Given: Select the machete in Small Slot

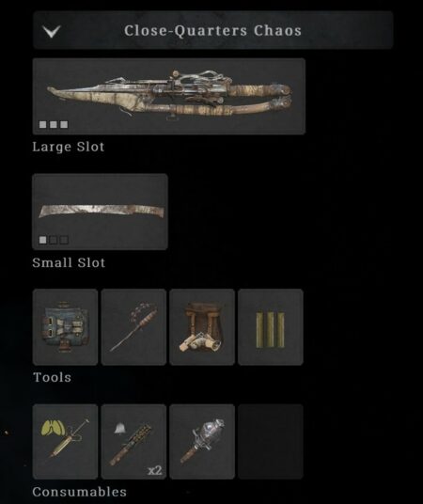Looking at the screenshot, I should (x=100, y=212).
